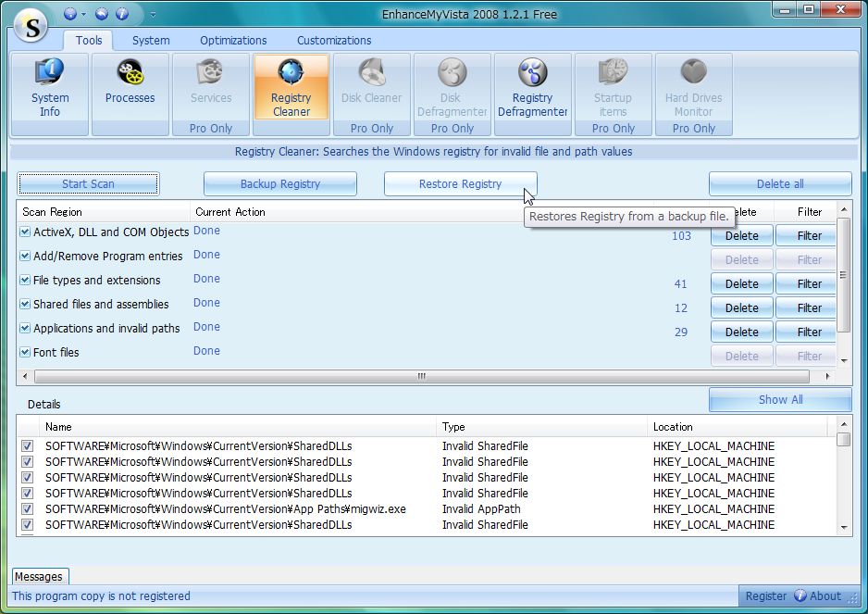Click the Scan Region column header
The image size is (868, 614).
[x=104, y=212]
